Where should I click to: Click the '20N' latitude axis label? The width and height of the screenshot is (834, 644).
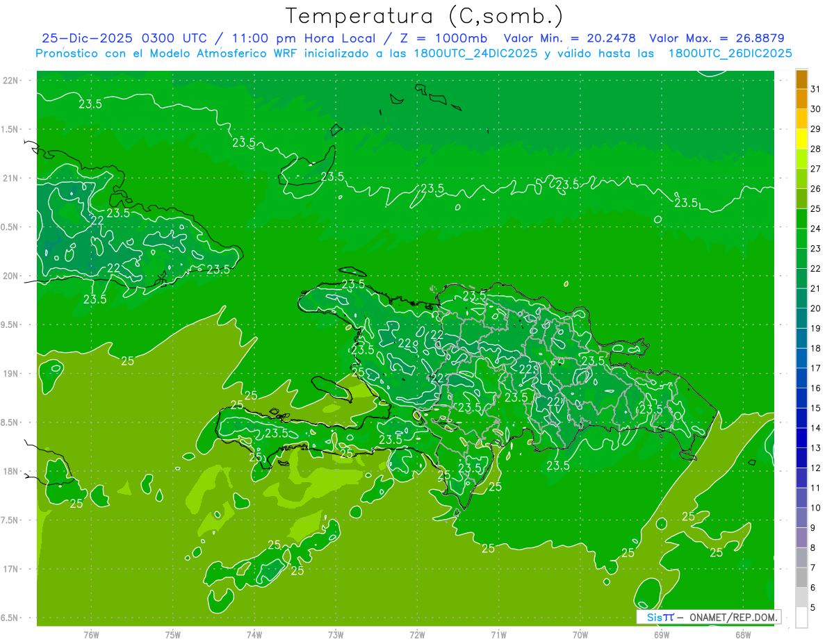tap(11, 276)
